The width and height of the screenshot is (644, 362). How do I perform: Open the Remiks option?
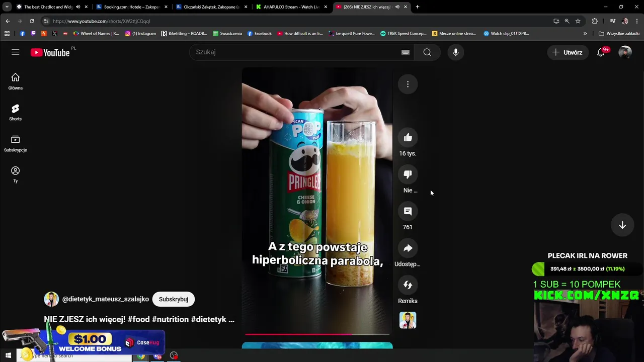point(408,285)
